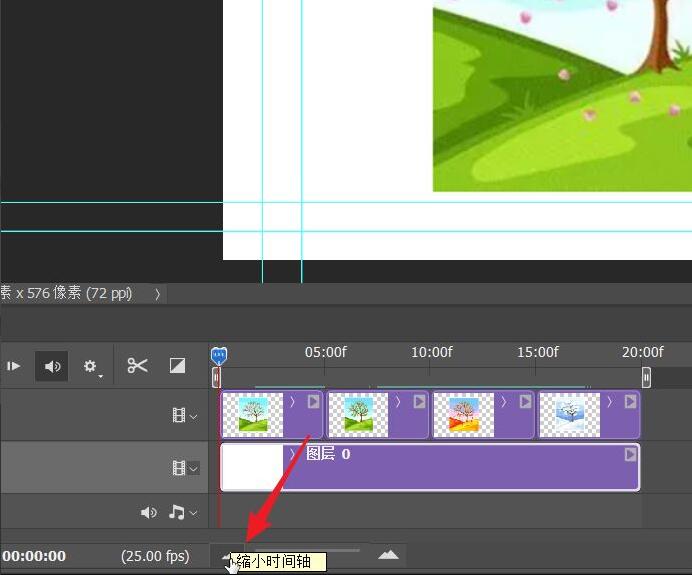Jump to 20:00f on time ruler
Screen dimensions: 692x575
[642, 352]
